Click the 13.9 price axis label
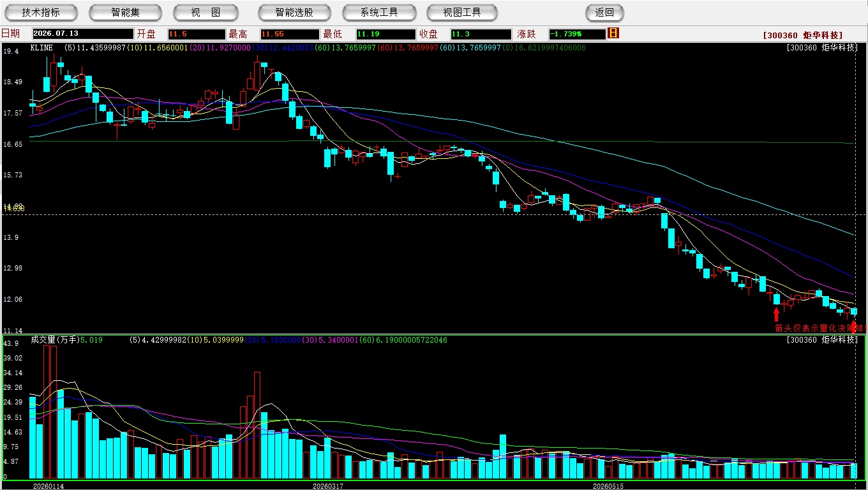This screenshot has width=868, height=490. click(11, 237)
